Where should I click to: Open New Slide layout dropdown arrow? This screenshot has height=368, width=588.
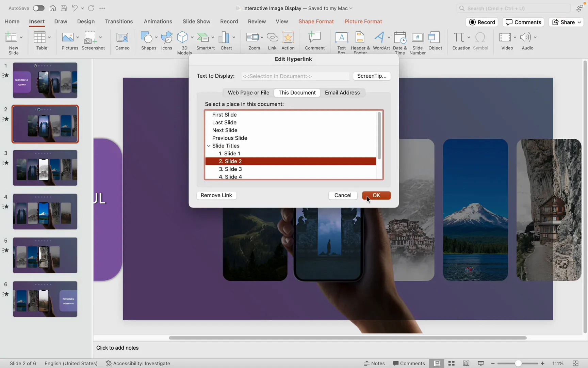coord(21,37)
